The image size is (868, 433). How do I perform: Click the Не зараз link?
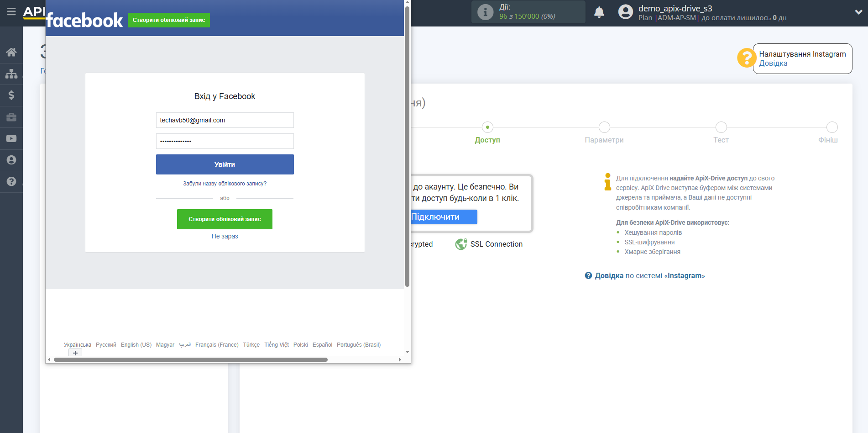click(x=225, y=236)
